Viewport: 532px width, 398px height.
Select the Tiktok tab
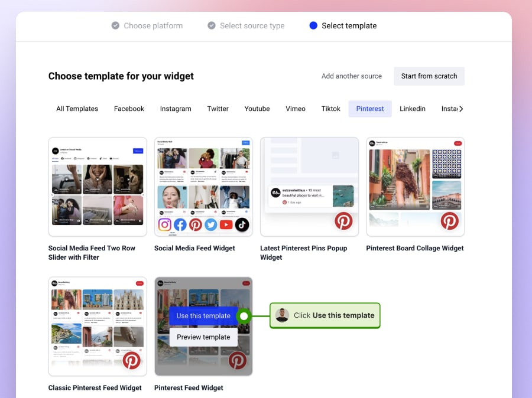pyautogui.click(x=330, y=109)
